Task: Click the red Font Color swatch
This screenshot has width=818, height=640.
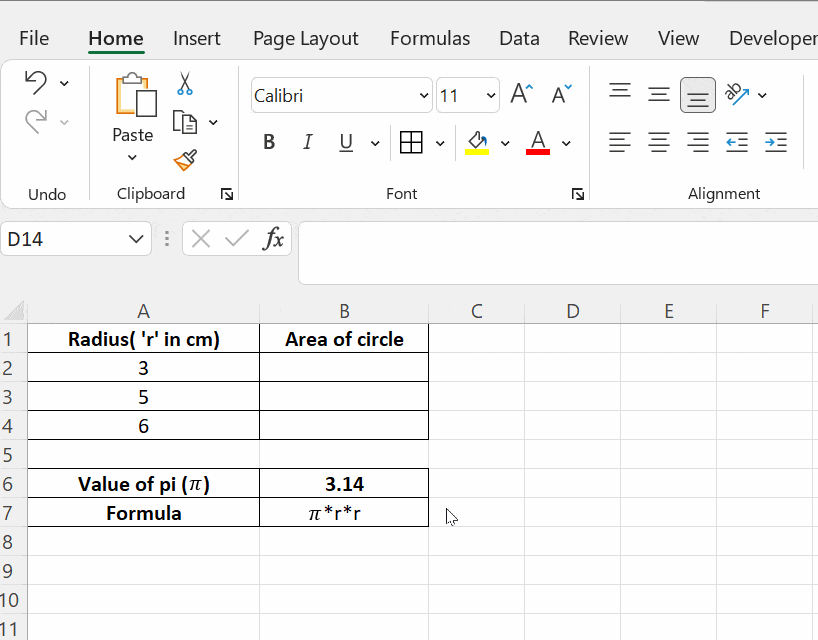Action: point(537,142)
